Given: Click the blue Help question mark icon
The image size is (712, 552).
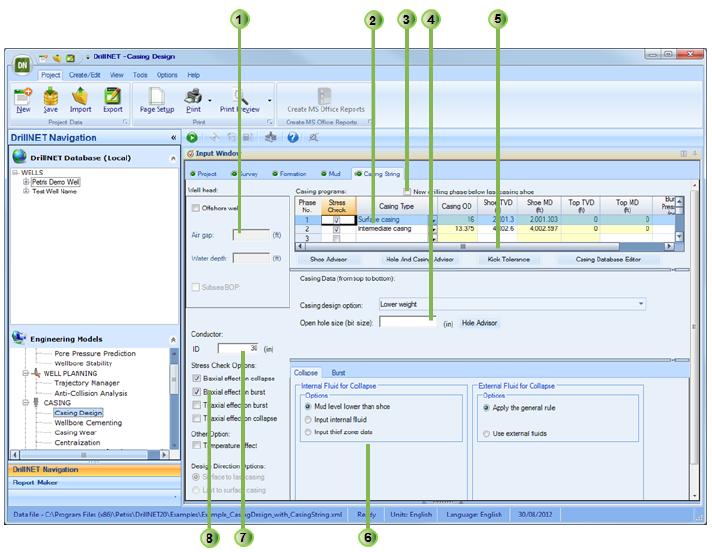Looking at the screenshot, I should click(x=293, y=137).
